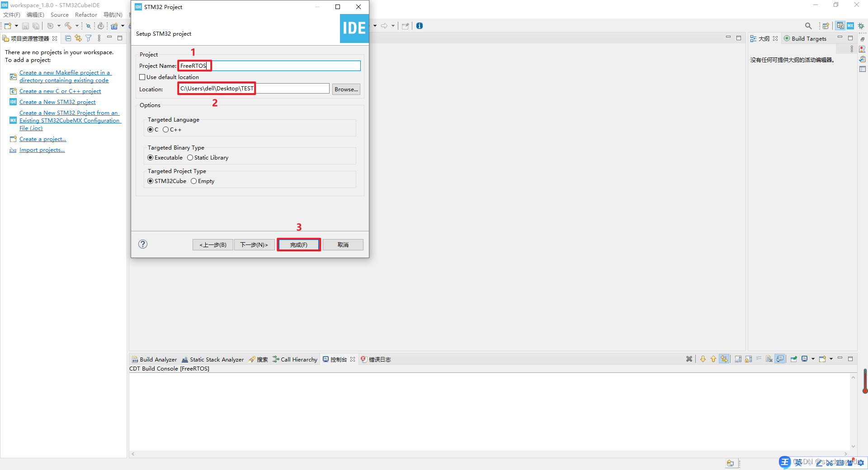Expand the Display Selected Console dropdown arrow
This screenshot has width=868, height=470.
[x=813, y=359]
